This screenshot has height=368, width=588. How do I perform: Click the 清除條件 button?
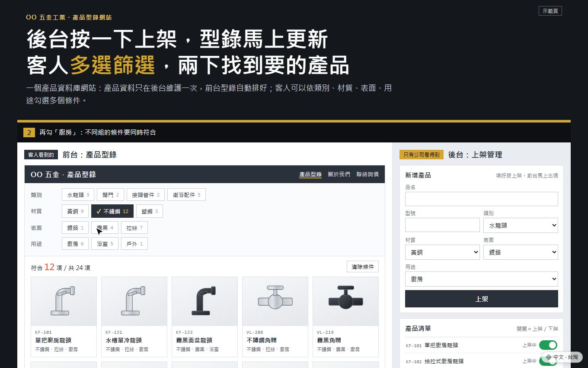pos(363,267)
